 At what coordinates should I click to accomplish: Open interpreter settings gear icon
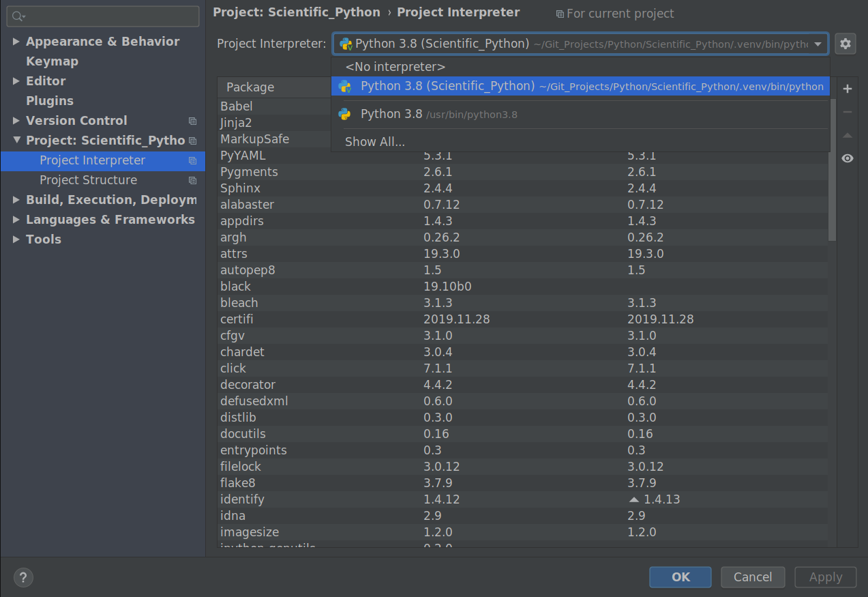click(x=845, y=44)
